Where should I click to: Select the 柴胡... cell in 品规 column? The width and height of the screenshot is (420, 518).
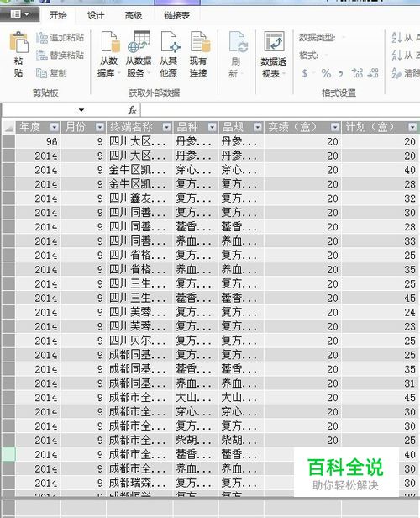(x=241, y=441)
